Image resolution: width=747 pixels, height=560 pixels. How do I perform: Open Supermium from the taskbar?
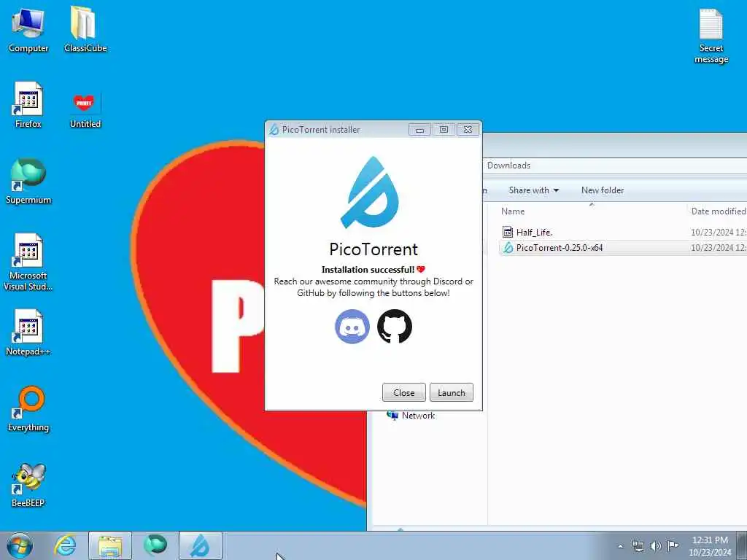pos(155,545)
